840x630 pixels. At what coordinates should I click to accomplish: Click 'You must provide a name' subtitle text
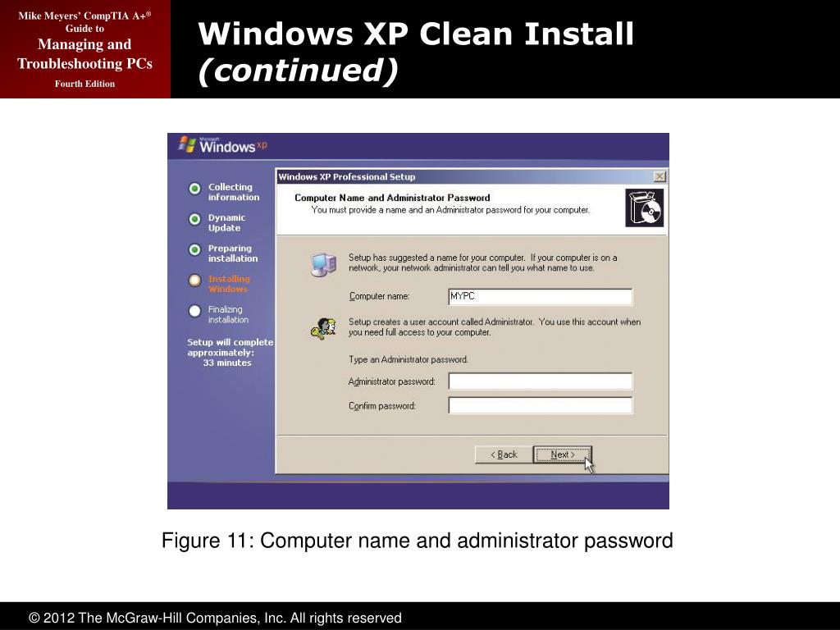tap(450, 210)
